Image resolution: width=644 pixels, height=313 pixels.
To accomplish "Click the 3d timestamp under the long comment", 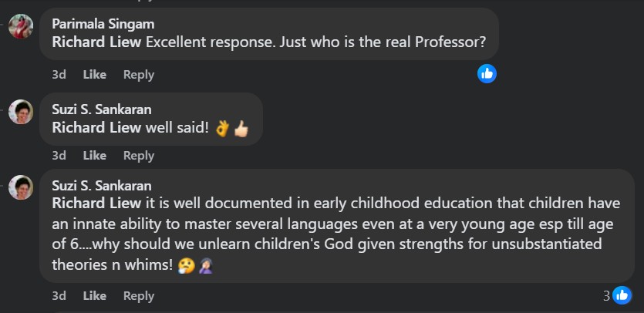I will tap(59, 296).
